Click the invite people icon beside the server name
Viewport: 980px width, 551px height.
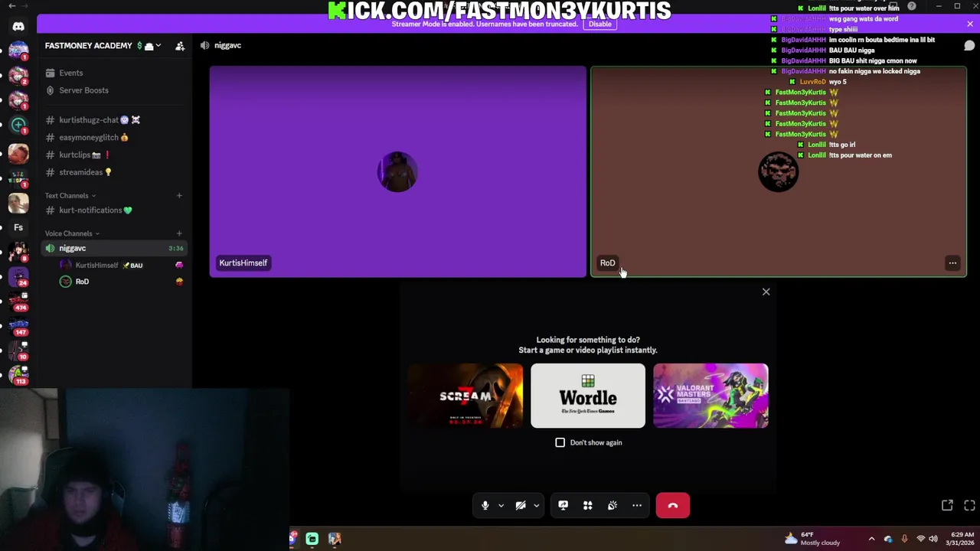tap(180, 46)
